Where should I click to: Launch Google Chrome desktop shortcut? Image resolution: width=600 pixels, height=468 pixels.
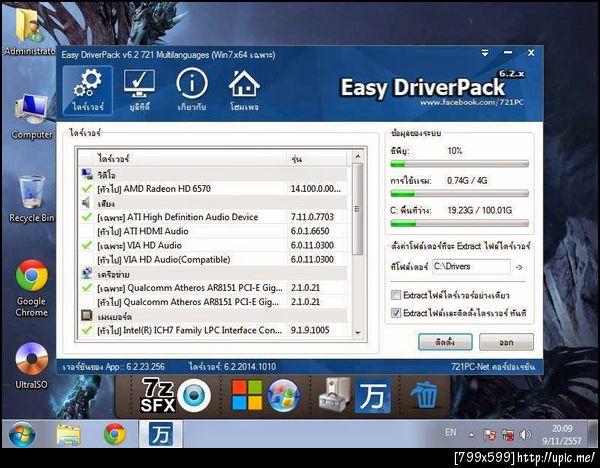(32, 288)
